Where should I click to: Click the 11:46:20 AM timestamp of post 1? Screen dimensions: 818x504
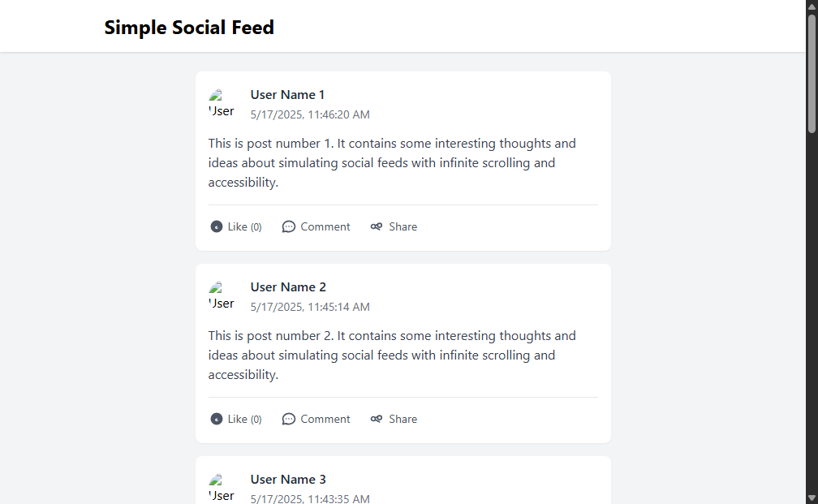click(x=338, y=114)
